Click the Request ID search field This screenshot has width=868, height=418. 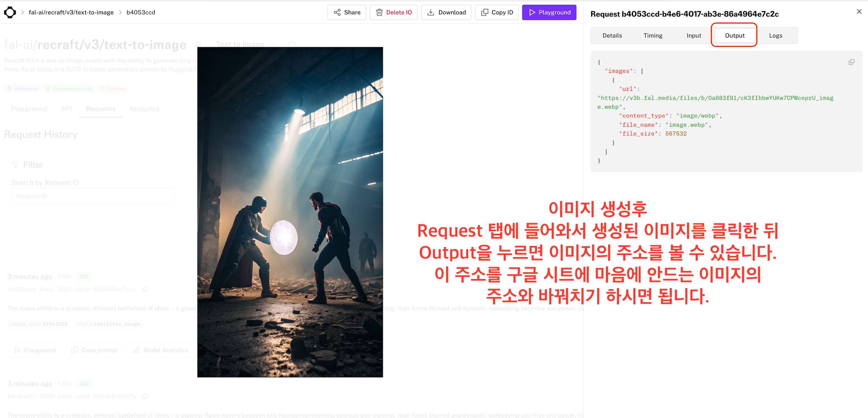click(x=93, y=196)
